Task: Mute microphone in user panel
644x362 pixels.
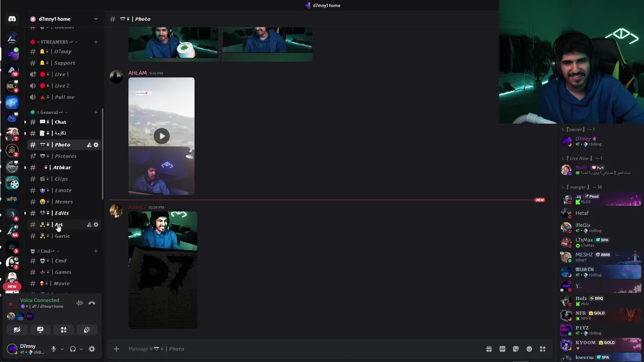Action: click(53, 349)
